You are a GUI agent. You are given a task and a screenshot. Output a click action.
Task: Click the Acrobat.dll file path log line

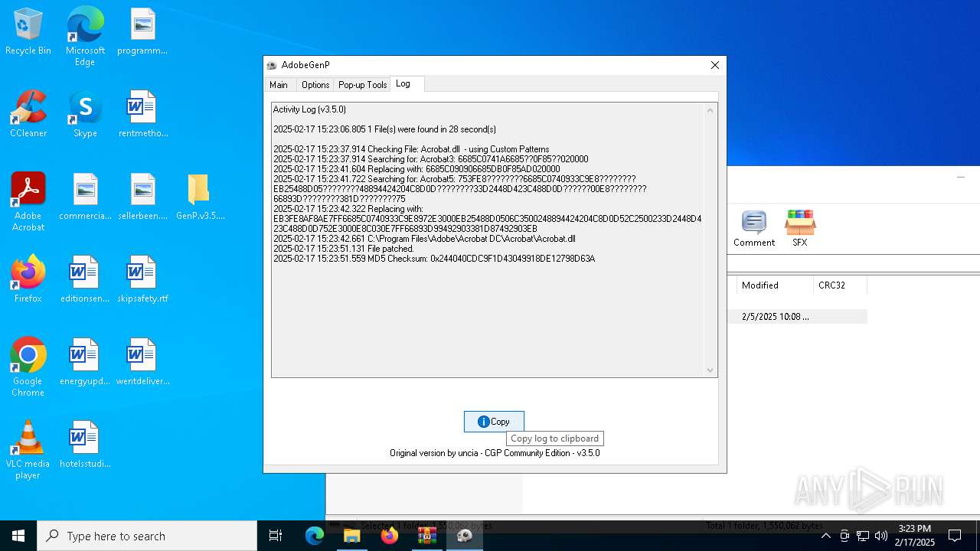pyautogui.click(x=424, y=239)
